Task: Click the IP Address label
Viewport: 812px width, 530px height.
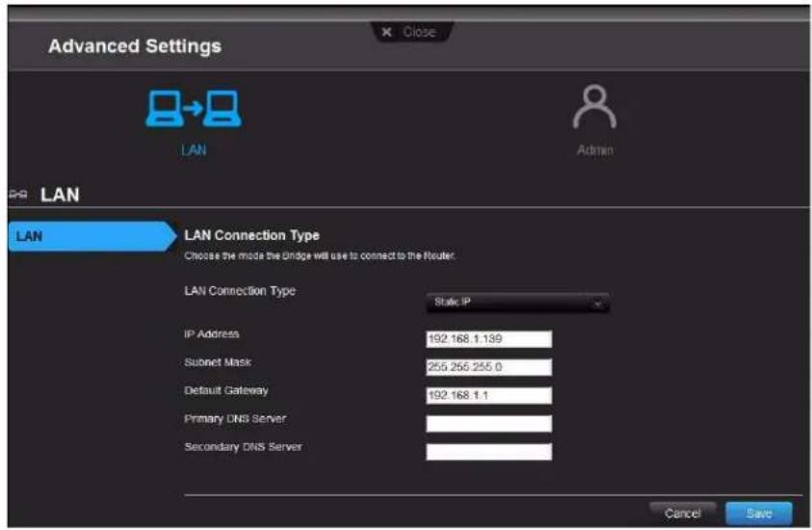Action: coord(211,334)
